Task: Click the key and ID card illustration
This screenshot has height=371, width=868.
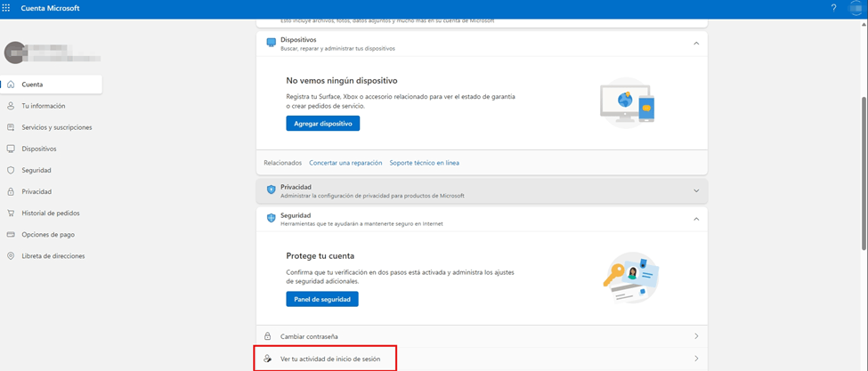Action: point(631,278)
